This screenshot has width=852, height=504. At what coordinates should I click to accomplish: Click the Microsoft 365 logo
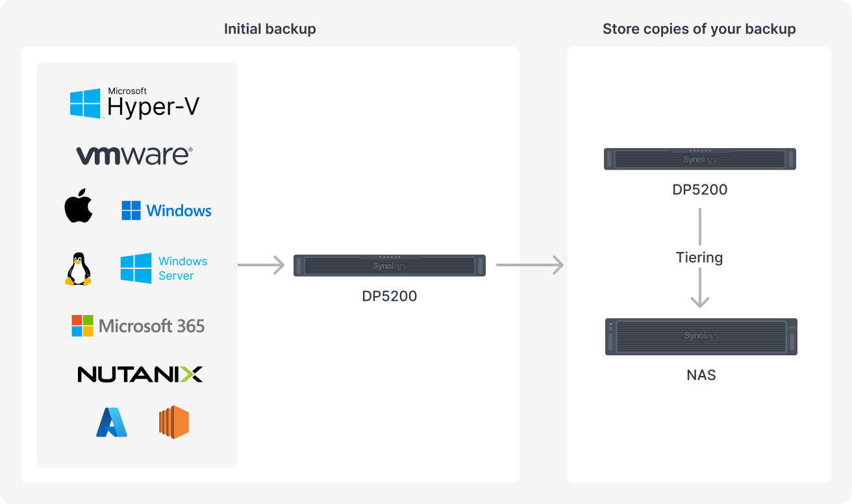tap(138, 325)
